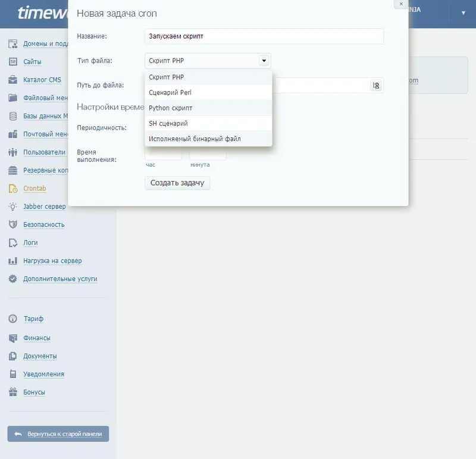Click the Notifications phone icon
Screen dimensions: 476x459
click(12, 374)
